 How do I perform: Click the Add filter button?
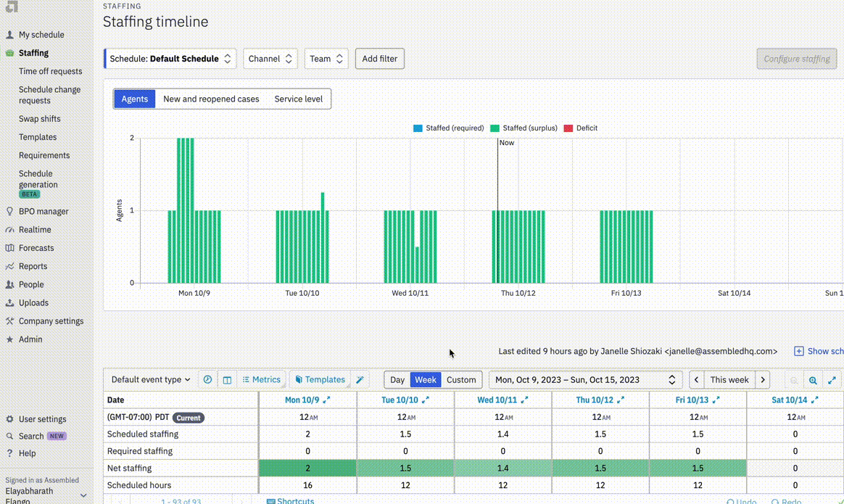point(379,59)
